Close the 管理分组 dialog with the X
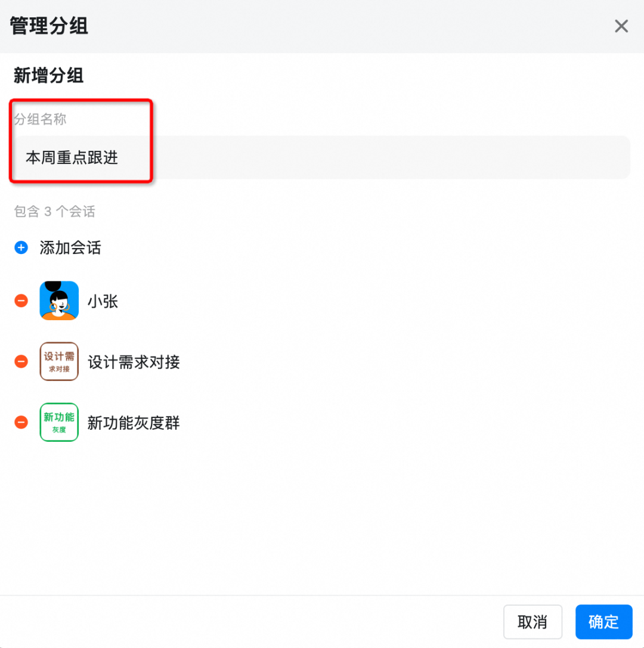Image resolution: width=644 pixels, height=648 pixels. click(621, 26)
